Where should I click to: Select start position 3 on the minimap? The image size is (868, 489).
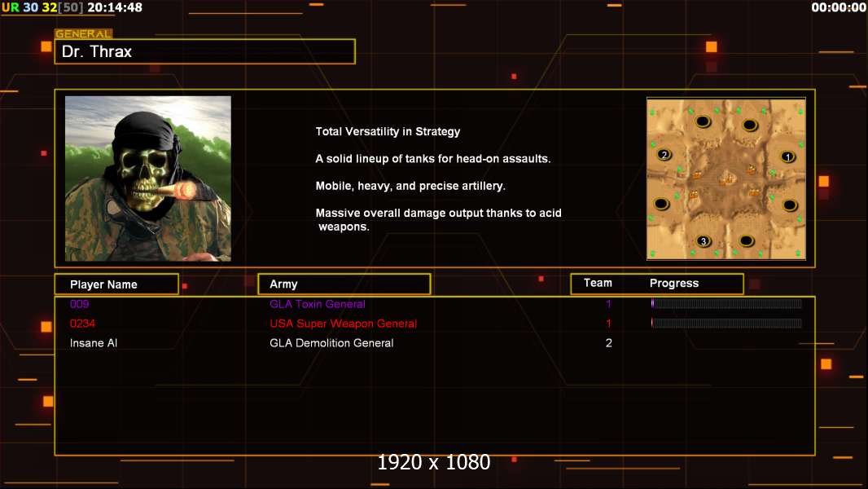(704, 241)
